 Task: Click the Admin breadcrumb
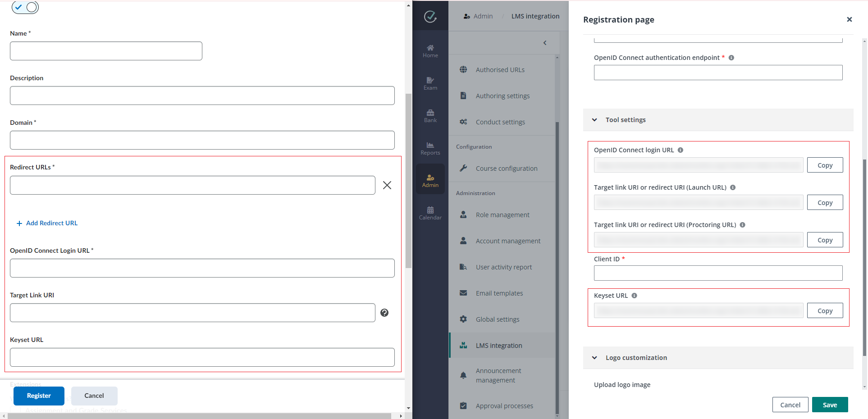(x=478, y=16)
